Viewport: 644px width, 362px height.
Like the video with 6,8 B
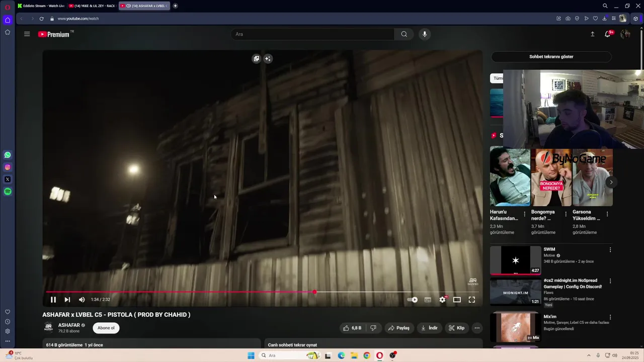tap(352, 328)
